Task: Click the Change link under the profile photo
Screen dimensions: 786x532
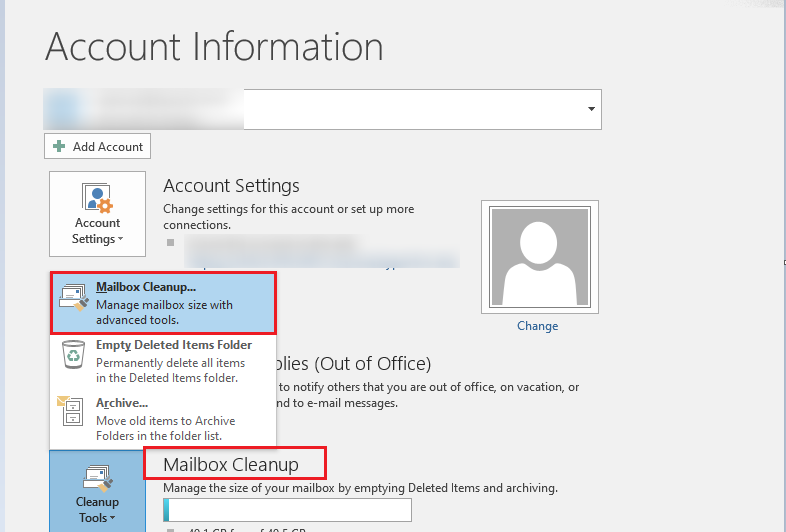Action: click(x=537, y=326)
